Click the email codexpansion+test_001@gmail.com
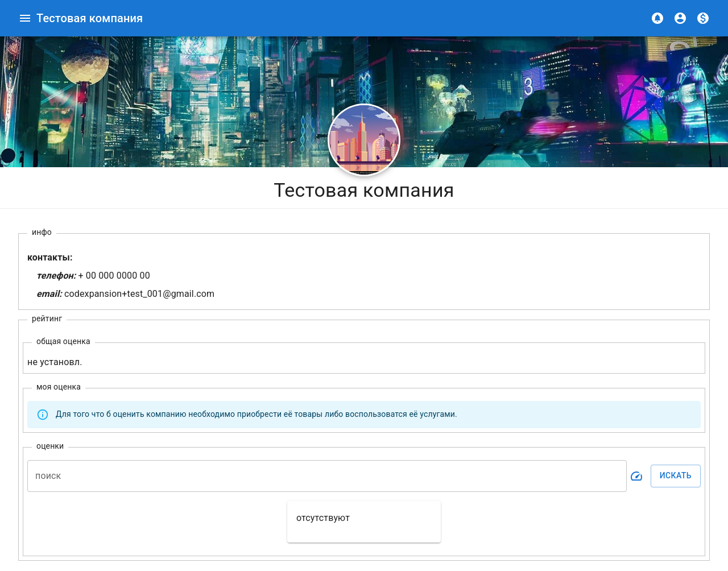The width and height of the screenshot is (728, 571). pos(139,294)
